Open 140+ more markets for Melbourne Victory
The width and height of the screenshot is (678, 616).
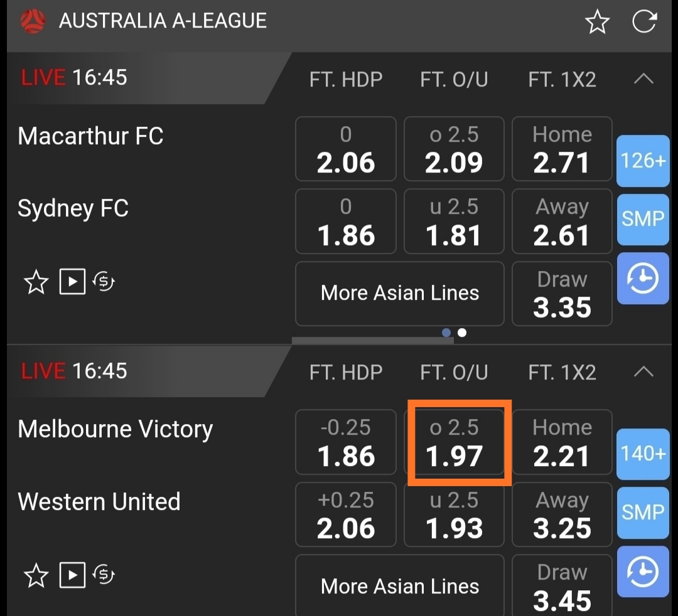click(x=643, y=454)
